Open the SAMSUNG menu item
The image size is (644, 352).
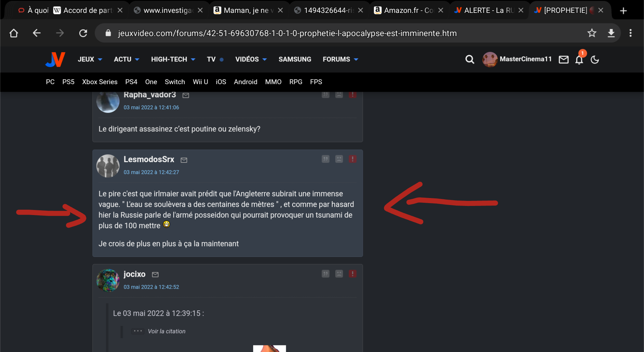click(x=295, y=59)
